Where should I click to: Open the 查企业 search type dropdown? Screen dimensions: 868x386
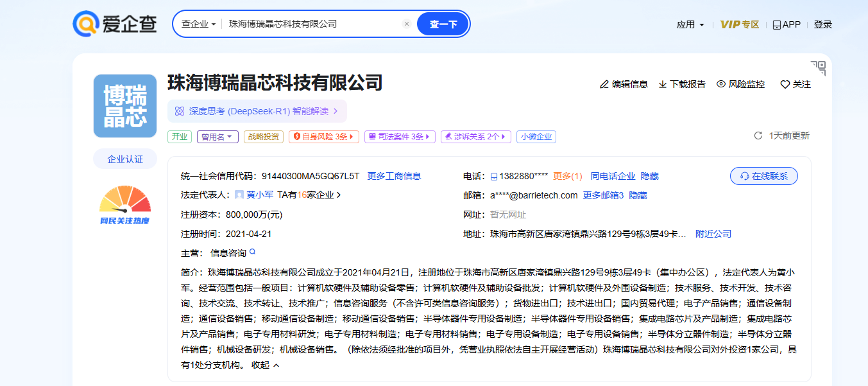tap(198, 24)
